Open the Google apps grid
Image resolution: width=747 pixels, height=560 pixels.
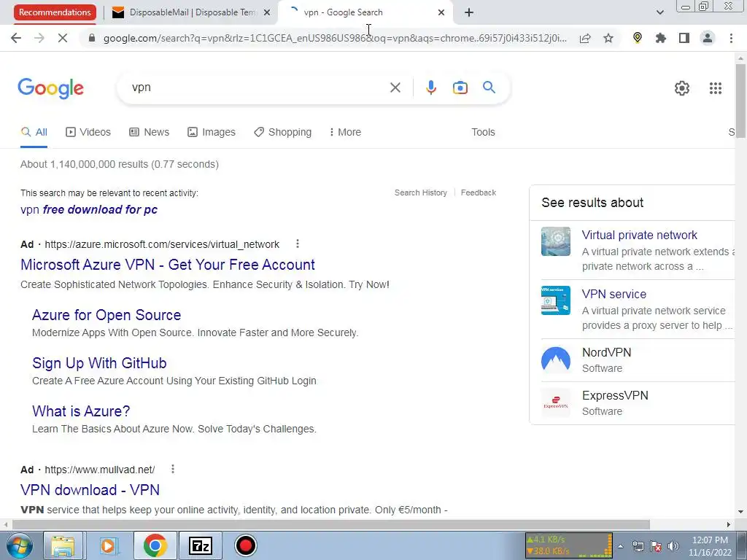pos(716,88)
